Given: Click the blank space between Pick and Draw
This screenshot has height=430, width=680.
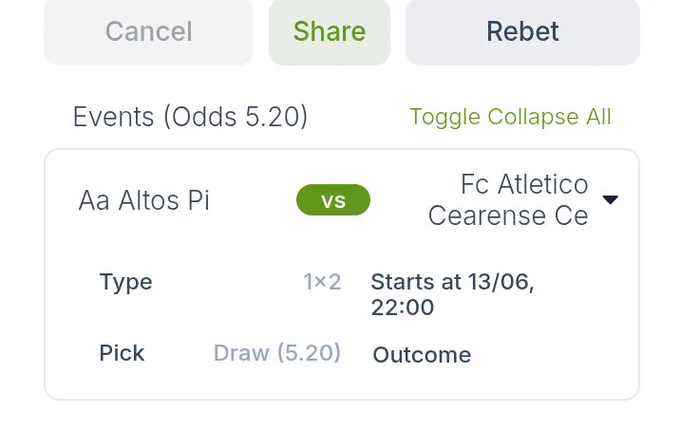Looking at the screenshot, I should pyautogui.click(x=179, y=353).
